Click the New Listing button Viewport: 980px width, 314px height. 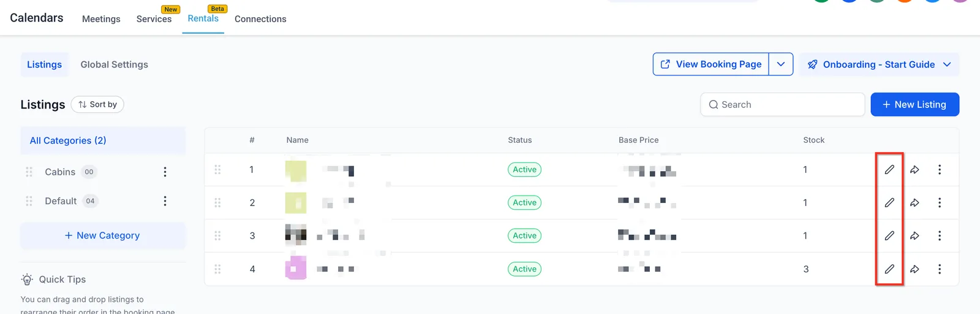(x=914, y=104)
